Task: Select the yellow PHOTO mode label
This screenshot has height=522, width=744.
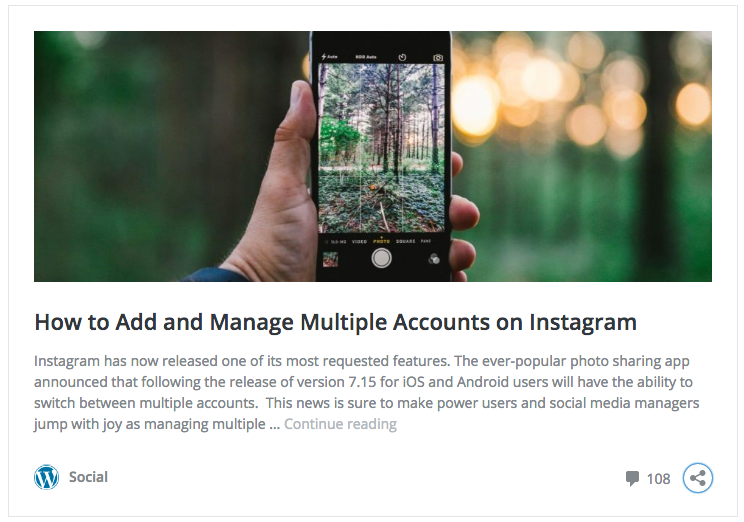Action: [x=381, y=242]
